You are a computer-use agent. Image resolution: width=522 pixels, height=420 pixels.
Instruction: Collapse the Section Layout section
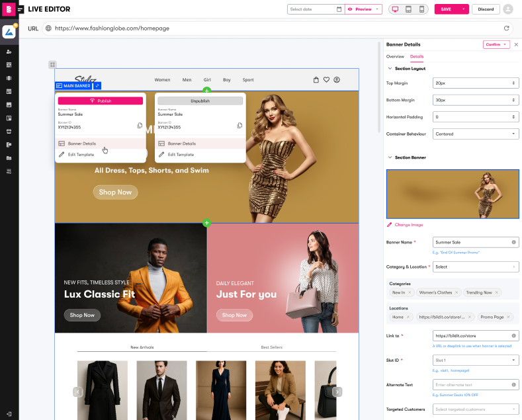pyautogui.click(x=390, y=69)
